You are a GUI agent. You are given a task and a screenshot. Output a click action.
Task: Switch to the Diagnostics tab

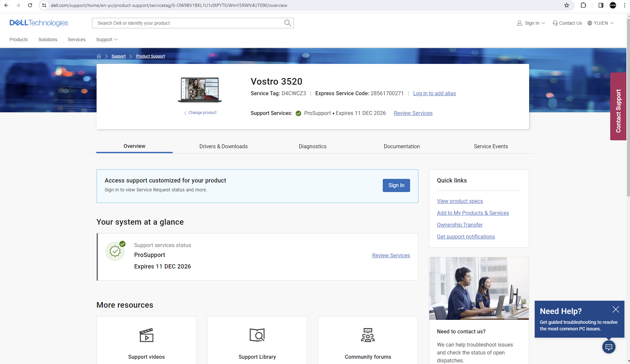[313, 146]
